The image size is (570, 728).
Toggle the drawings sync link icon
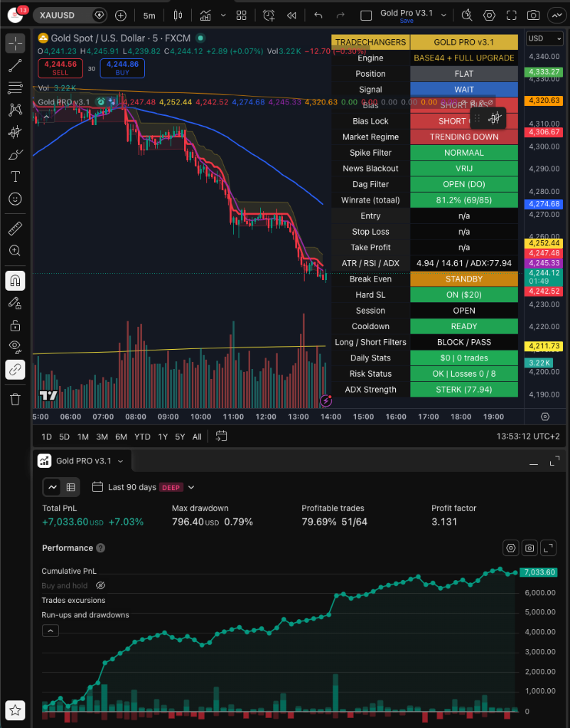click(x=16, y=370)
